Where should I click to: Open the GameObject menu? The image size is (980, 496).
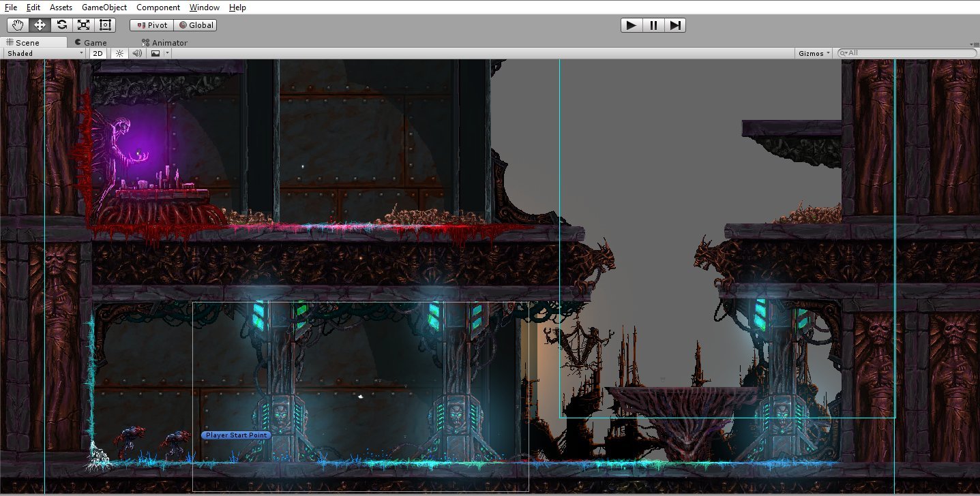pos(104,7)
